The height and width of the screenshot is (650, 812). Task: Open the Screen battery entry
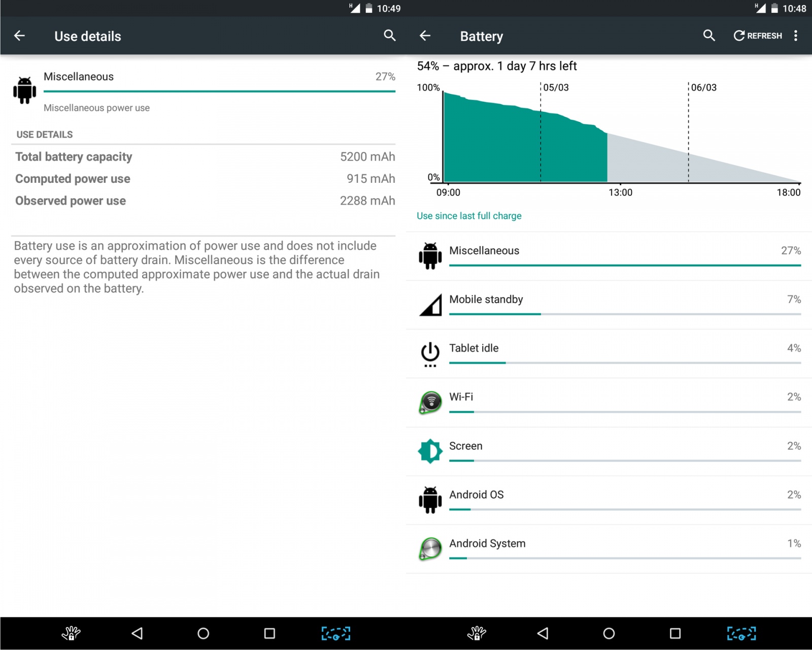point(609,451)
